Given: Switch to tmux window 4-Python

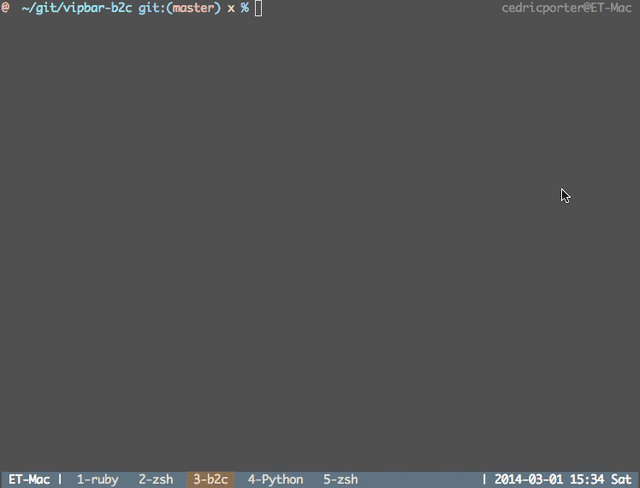Looking at the screenshot, I should pyautogui.click(x=276, y=479).
